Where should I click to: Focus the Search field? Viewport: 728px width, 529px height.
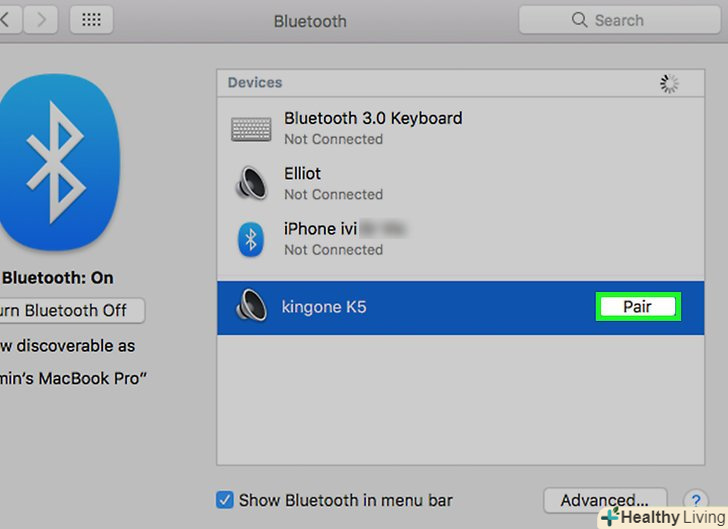click(619, 20)
